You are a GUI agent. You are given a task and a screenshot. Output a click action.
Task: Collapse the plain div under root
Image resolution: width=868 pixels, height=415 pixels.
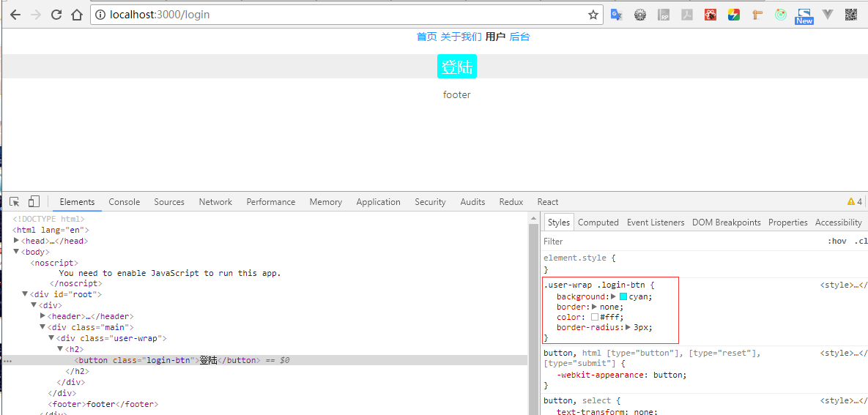point(34,305)
